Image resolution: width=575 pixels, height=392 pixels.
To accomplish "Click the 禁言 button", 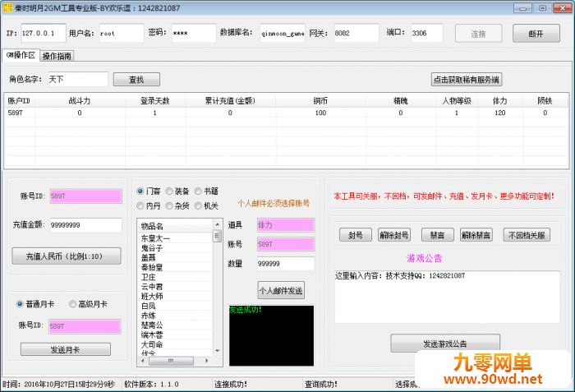I will point(438,235).
